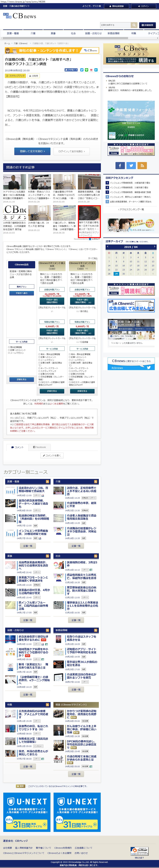This screenshot has height=868, width=159.
Task: Focus the 記事を検索する search field
Action: coord(115,25)
